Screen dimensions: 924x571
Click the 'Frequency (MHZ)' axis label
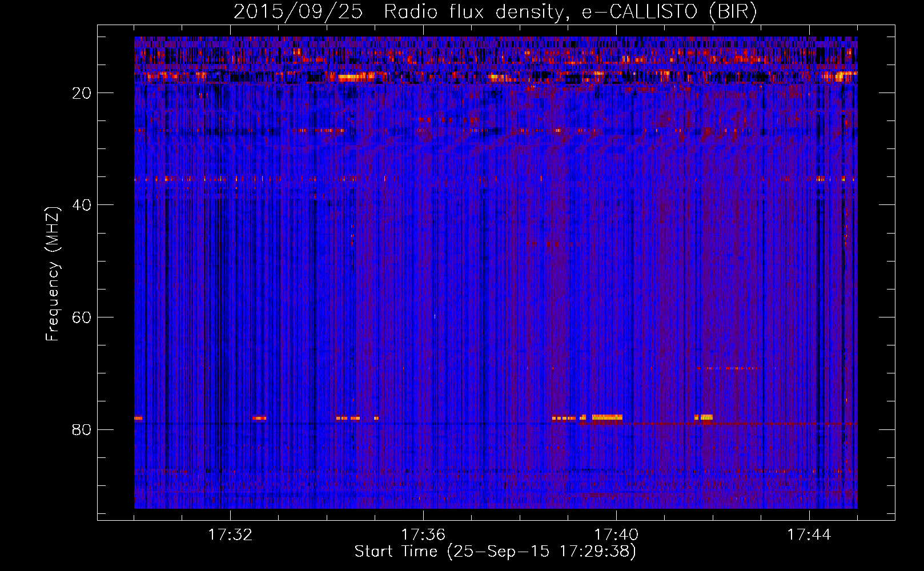point(53,274)
